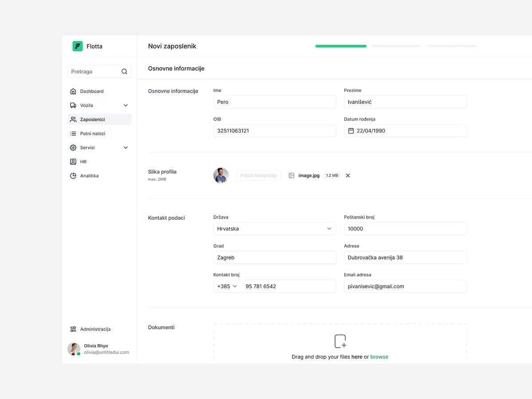This screenshot has width=532, height=399.
Task: Open Administracija at the bottom sidebar
Action: point(73,329)
